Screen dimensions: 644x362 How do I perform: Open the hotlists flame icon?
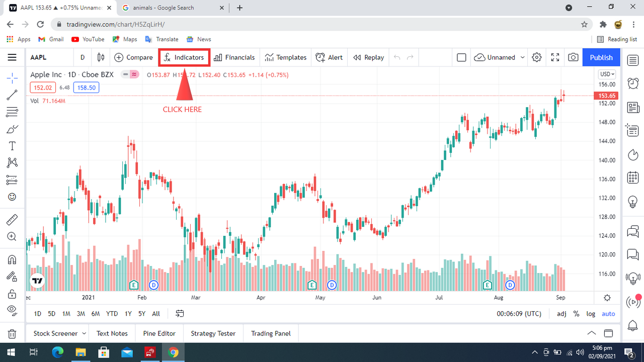click(x=633, y=154)
